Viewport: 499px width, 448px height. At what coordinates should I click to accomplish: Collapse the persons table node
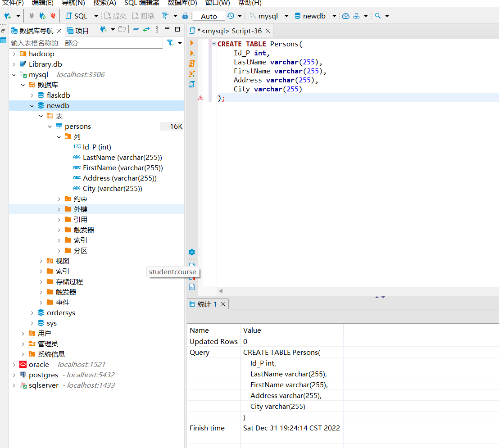[x=50, y=127]
